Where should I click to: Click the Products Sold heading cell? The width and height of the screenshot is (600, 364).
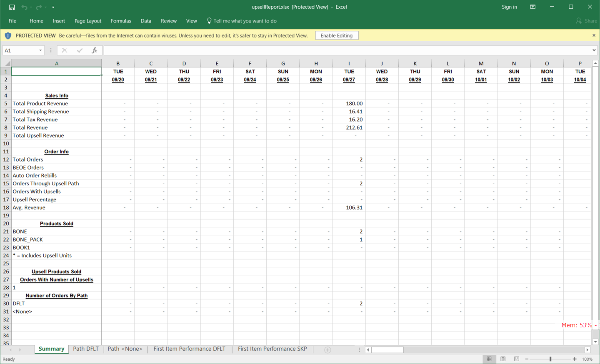click(56, 224)
